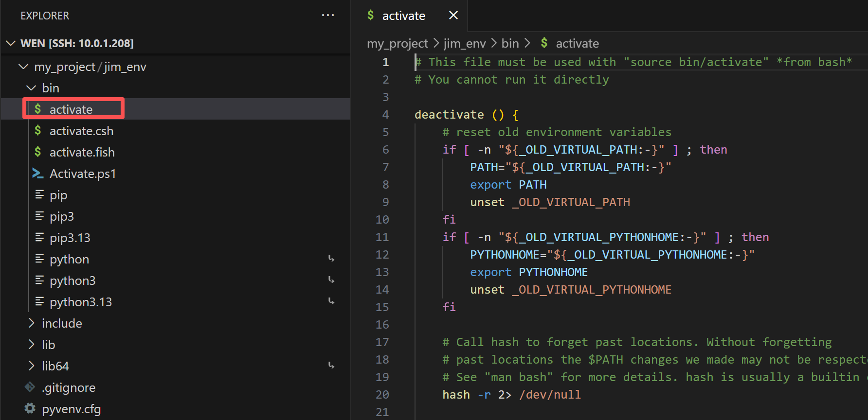This screenshot has height=420, width=868.
Task: Collapse the bin folder chevron
Action: [31, 88]
